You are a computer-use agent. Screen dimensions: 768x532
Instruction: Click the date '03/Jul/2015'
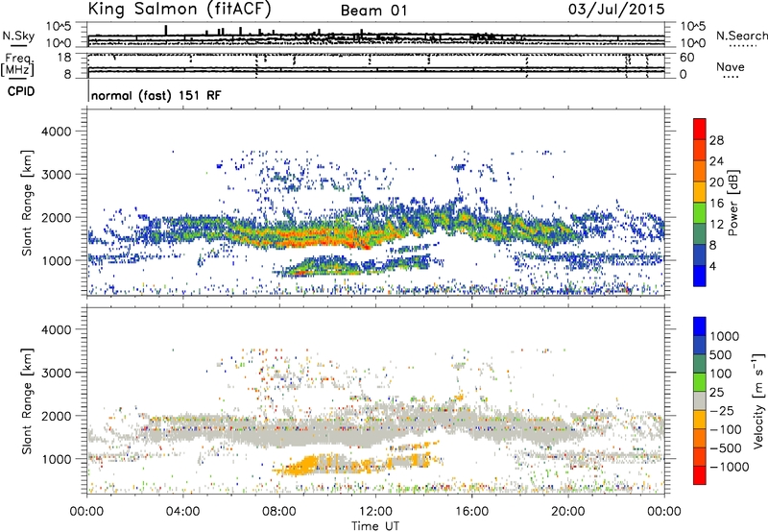(616, 10)
